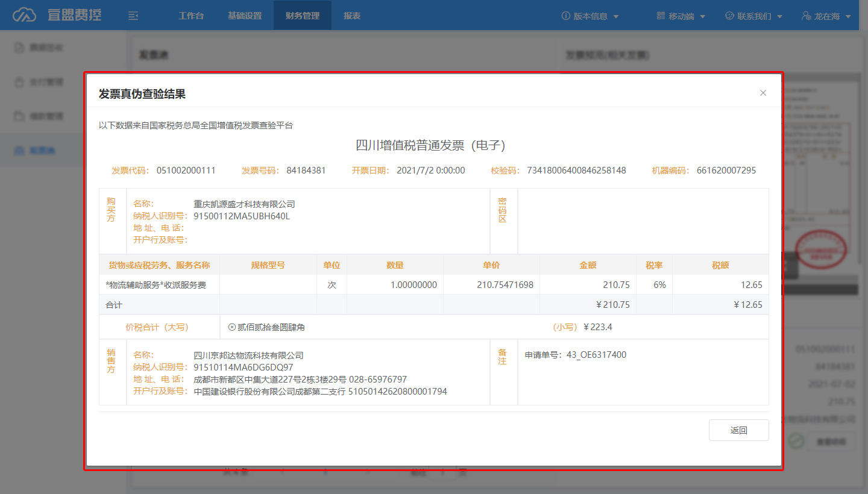Click the date 2021/7/2 0:00:00
Viewport: 868px width, 494px height.
[431, 170]
